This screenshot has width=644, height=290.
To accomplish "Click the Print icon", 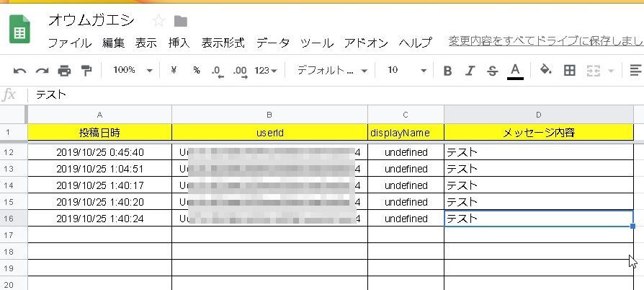I will (x=64, y=71).
